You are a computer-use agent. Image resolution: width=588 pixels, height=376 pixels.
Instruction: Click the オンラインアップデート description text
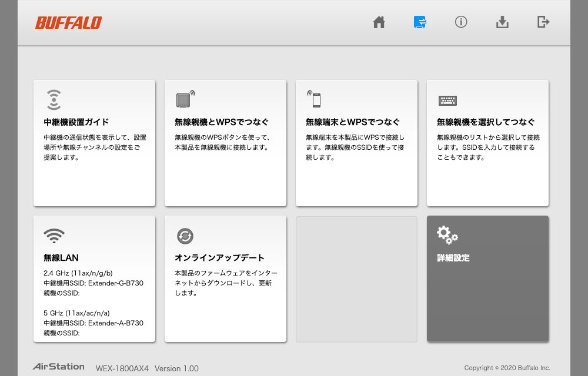pyautogui.click(x=226, y=283)
